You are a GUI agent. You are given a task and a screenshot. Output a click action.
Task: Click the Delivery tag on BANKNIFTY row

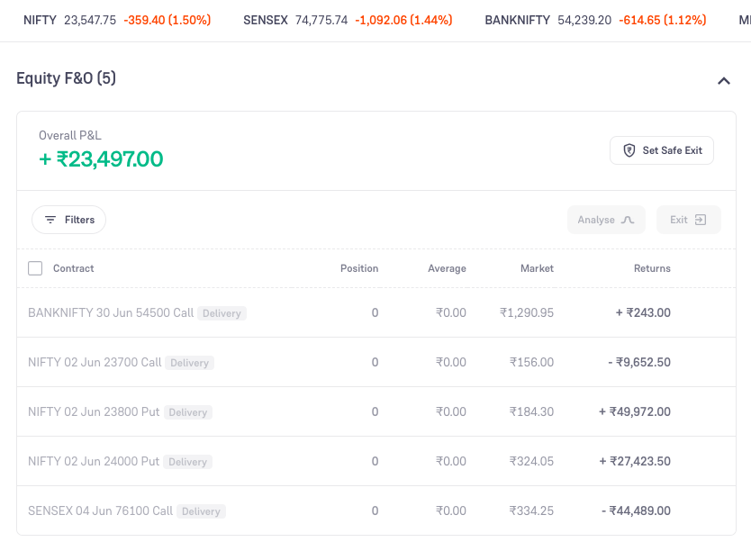(x=222, y=313)
